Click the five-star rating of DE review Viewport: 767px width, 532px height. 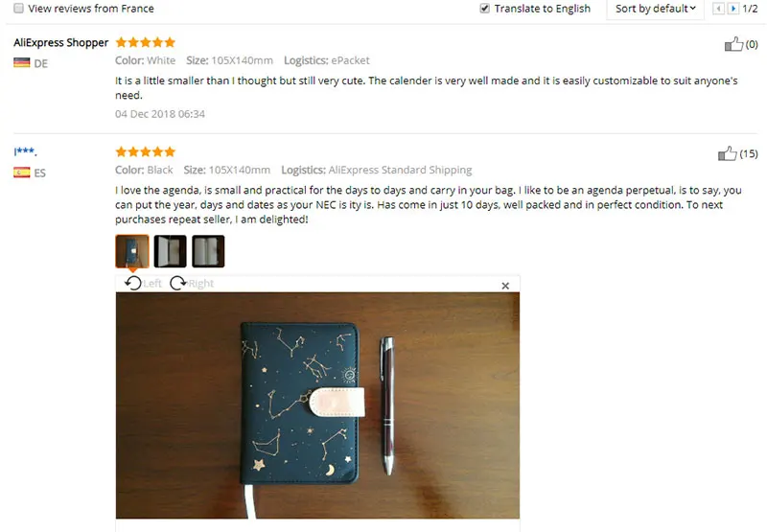point(146,42)
